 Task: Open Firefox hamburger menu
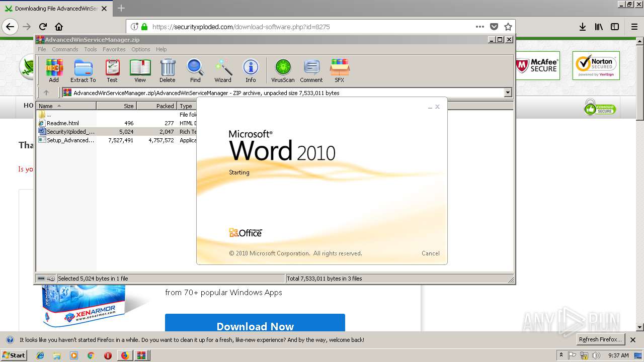click(634, 27)
